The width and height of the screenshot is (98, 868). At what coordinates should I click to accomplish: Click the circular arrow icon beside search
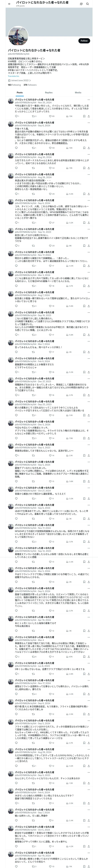81,4
